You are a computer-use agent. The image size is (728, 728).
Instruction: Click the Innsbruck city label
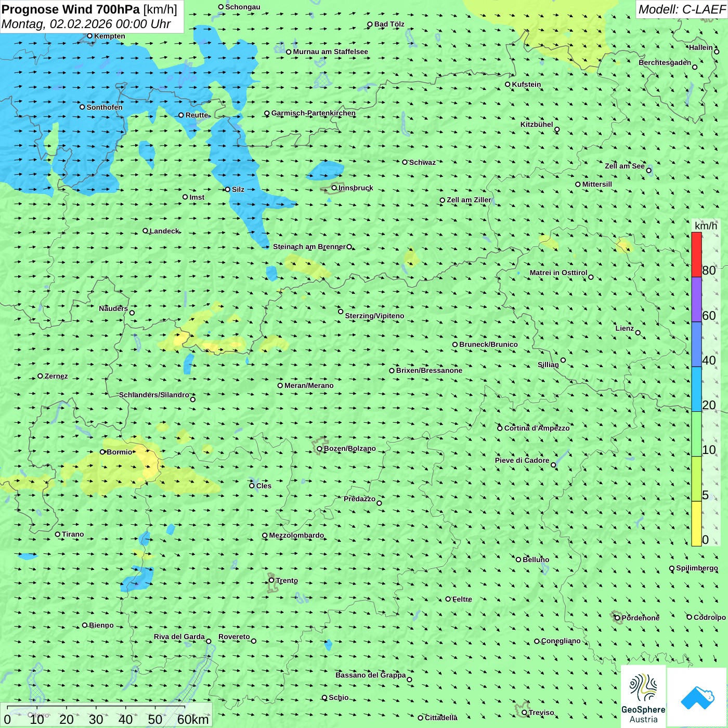pos(356,188)
